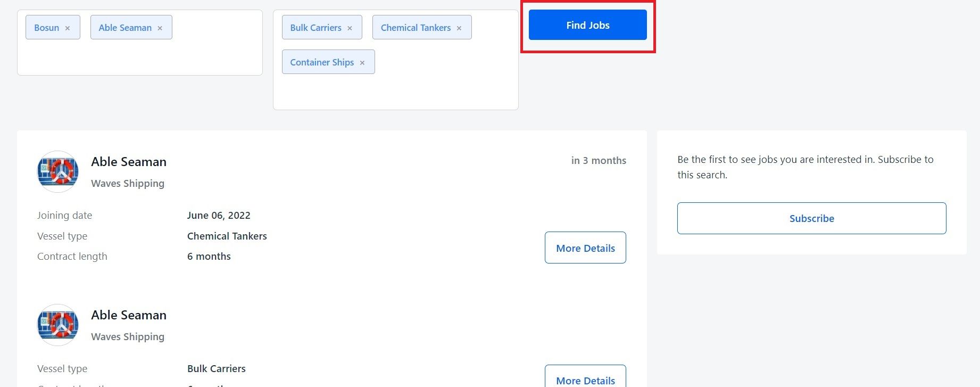Click Waves Shipping under first job
The height and width of the screenshot is (387, 980).
[x=128, y=183]
